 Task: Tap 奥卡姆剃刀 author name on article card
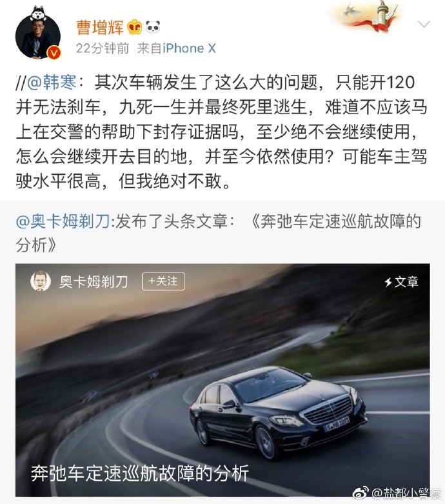click(x=94, y=282)
